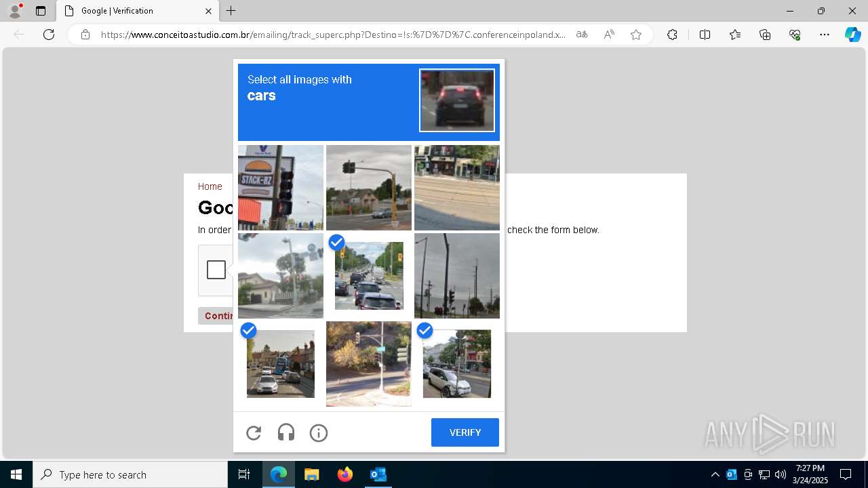Add this page to favorites
868x488 pixels.
(x=636, y=35)
